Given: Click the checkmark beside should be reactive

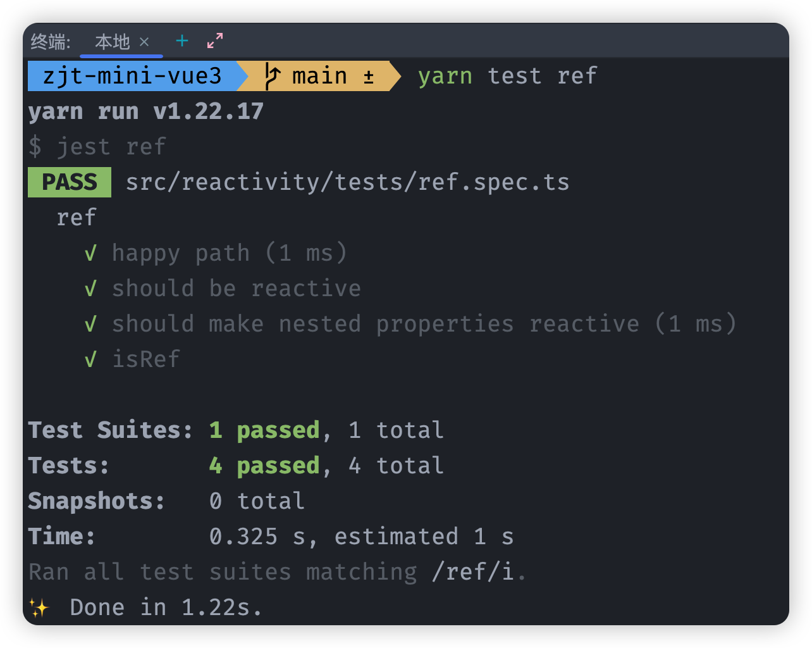Looking at the screenshot, I should click(x=90, y=289).
